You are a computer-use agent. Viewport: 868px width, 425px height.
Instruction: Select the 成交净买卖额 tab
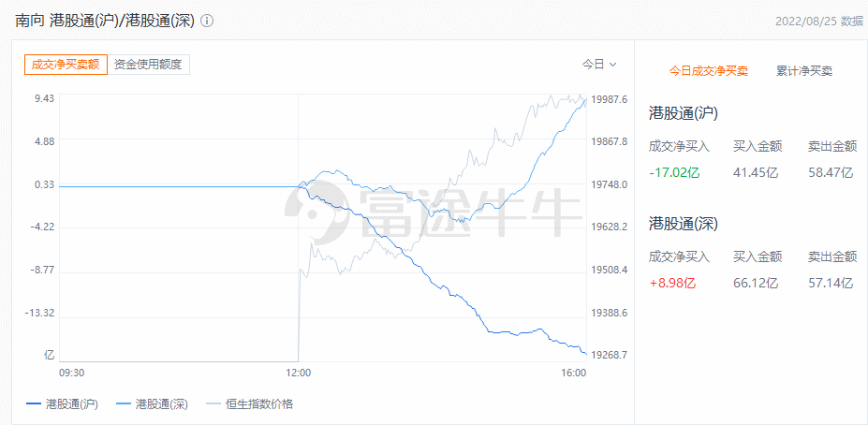click(x=66, y=65)
